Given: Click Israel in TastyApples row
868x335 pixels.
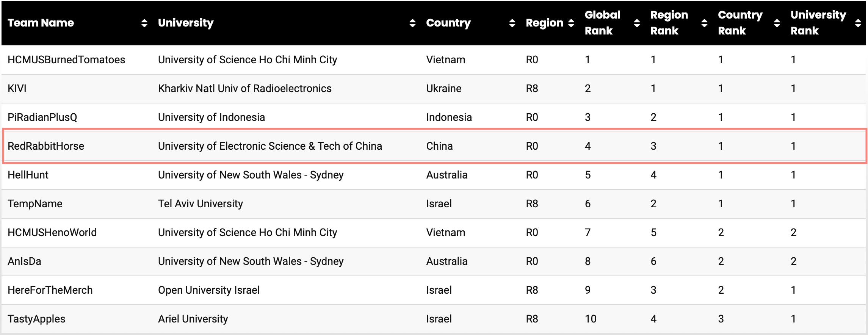Looking at the screenshot, I should point(439,319).
